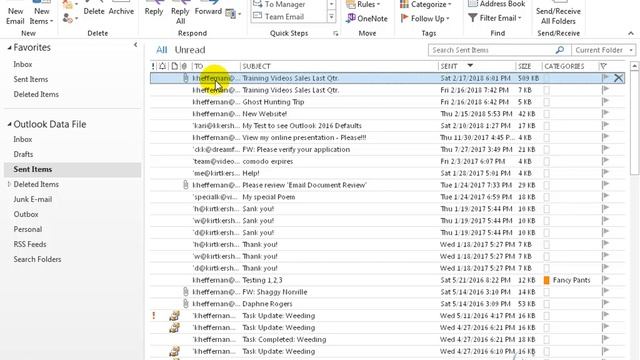Click the New Email button
This screenshot has width=640, height=360.
pos(15,13)
